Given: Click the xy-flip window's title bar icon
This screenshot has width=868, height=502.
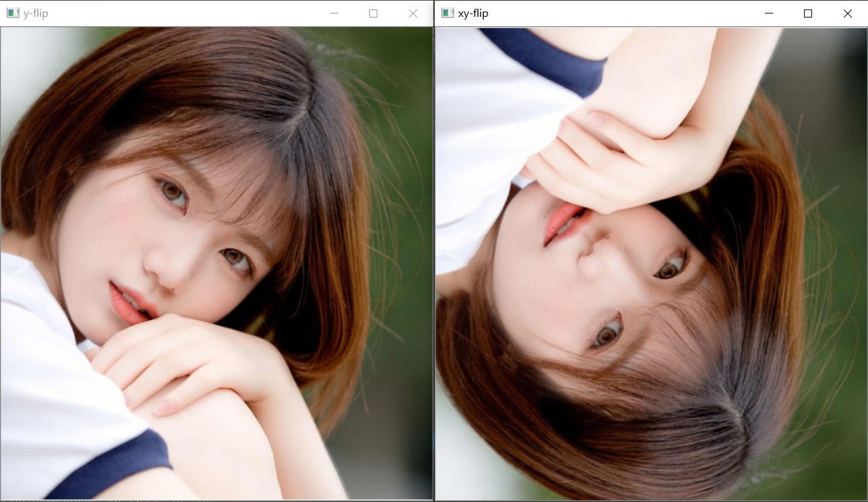Looking at the screenshot, I should point(447,13).
